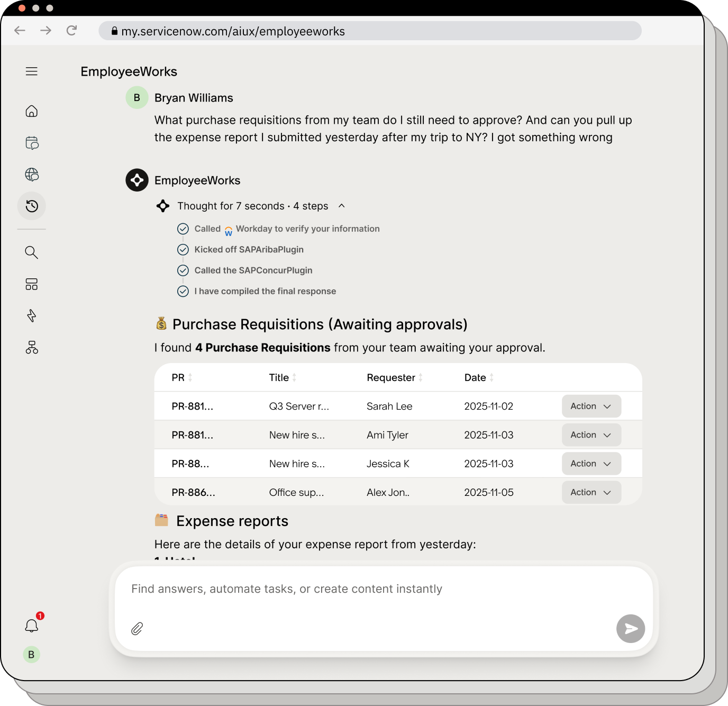728x706 pixels.
Task: Open the user profile avatar in the sidebar
Action: tap(31, 655)
